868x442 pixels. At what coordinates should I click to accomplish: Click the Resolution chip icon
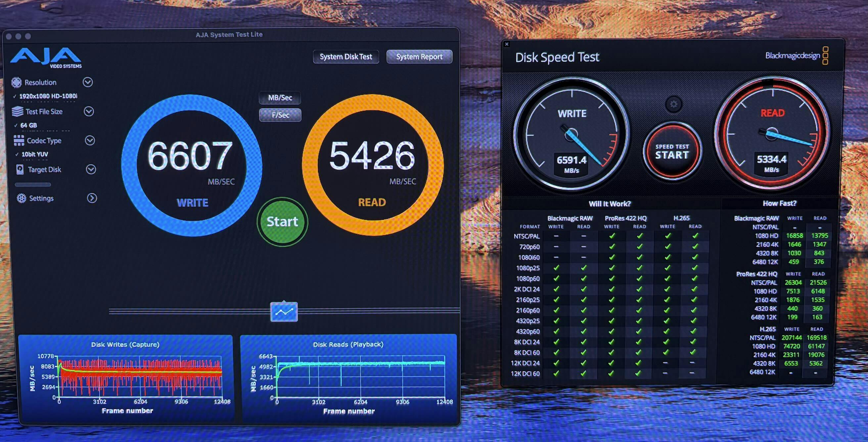point(16,82)
